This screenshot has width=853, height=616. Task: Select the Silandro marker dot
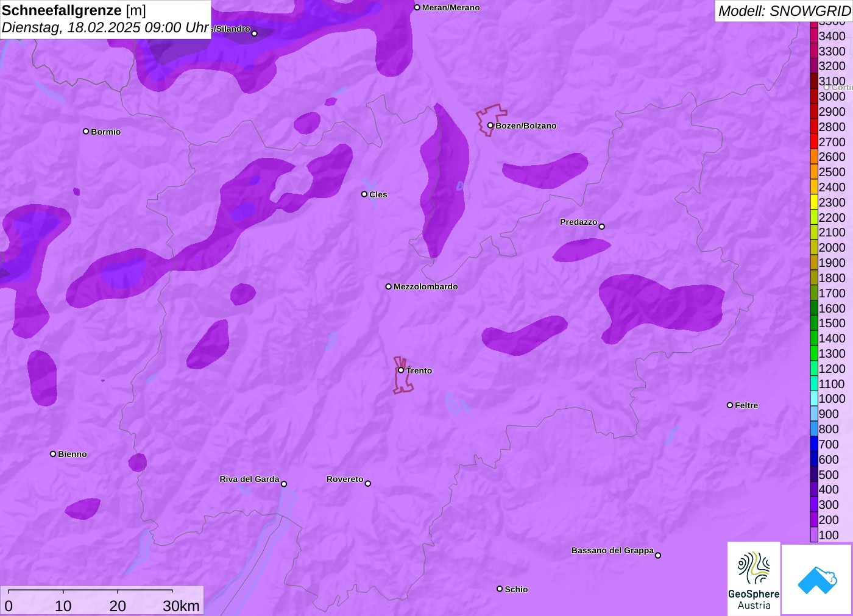255,34
